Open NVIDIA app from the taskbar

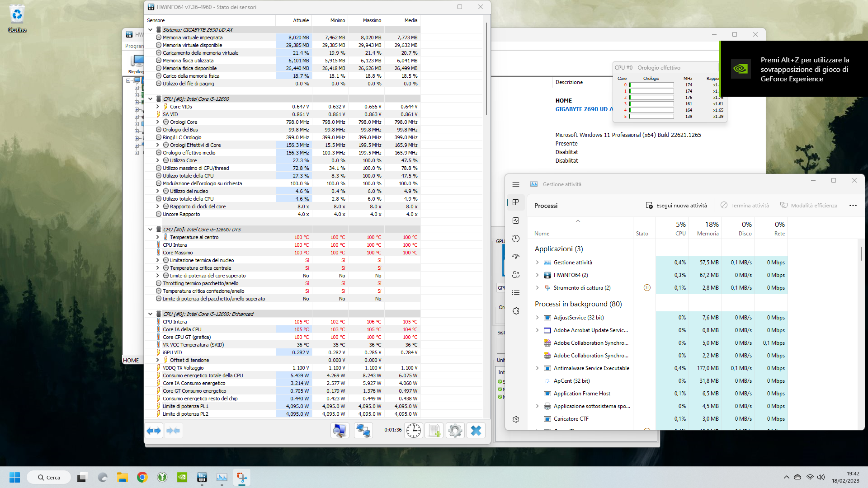pos(182,477)
